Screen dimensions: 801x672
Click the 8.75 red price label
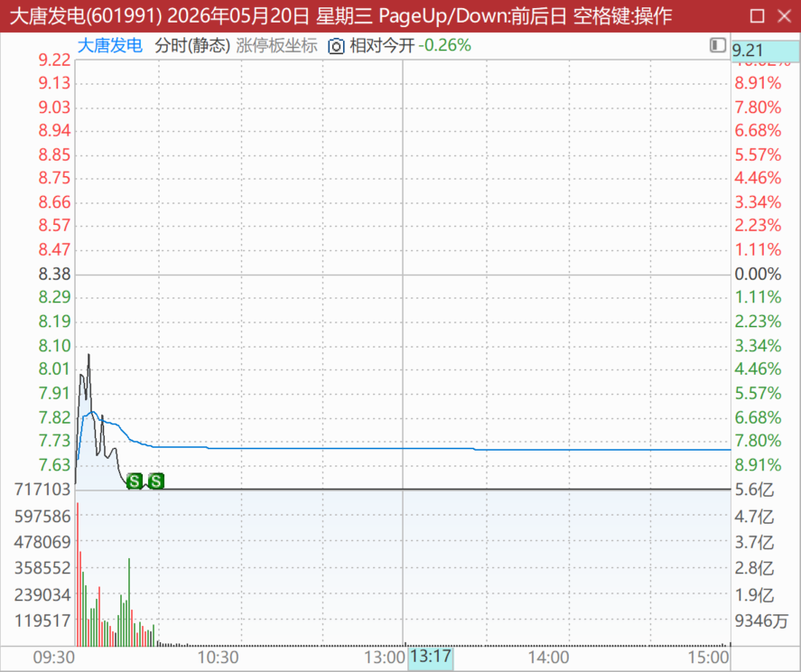click(55, 178)
